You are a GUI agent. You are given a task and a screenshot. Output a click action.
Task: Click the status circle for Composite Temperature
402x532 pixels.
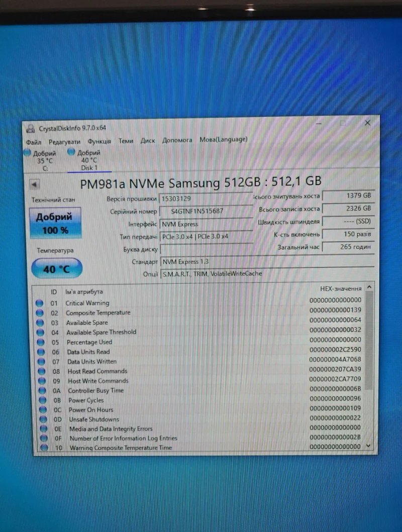pos(40,313)
